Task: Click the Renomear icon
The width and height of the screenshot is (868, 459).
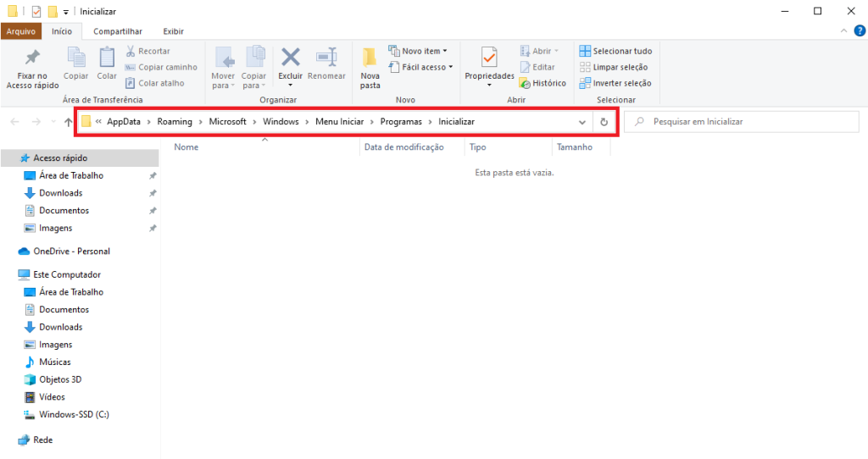Action: 326,57
